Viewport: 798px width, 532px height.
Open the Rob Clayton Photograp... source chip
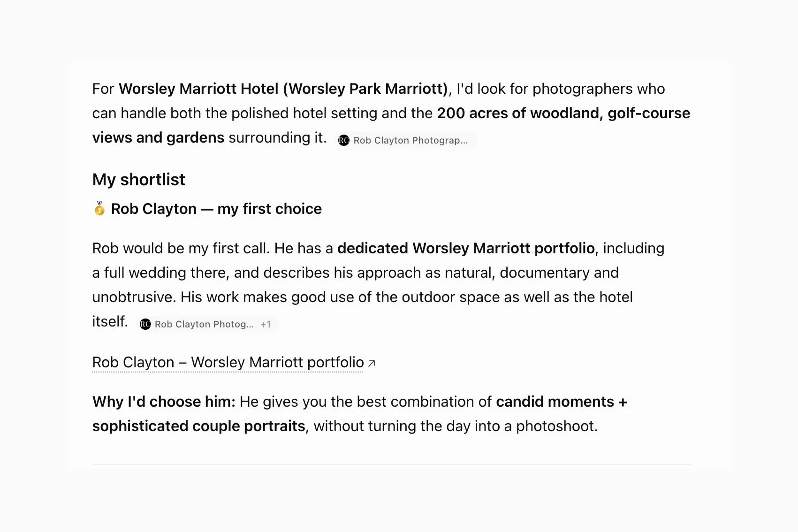click(x=406, y=140)
